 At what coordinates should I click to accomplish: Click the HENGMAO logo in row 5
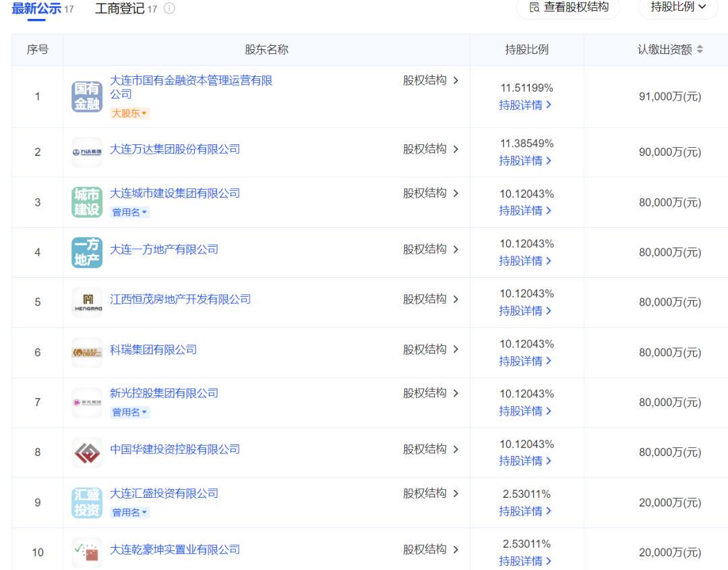(87, 302)
